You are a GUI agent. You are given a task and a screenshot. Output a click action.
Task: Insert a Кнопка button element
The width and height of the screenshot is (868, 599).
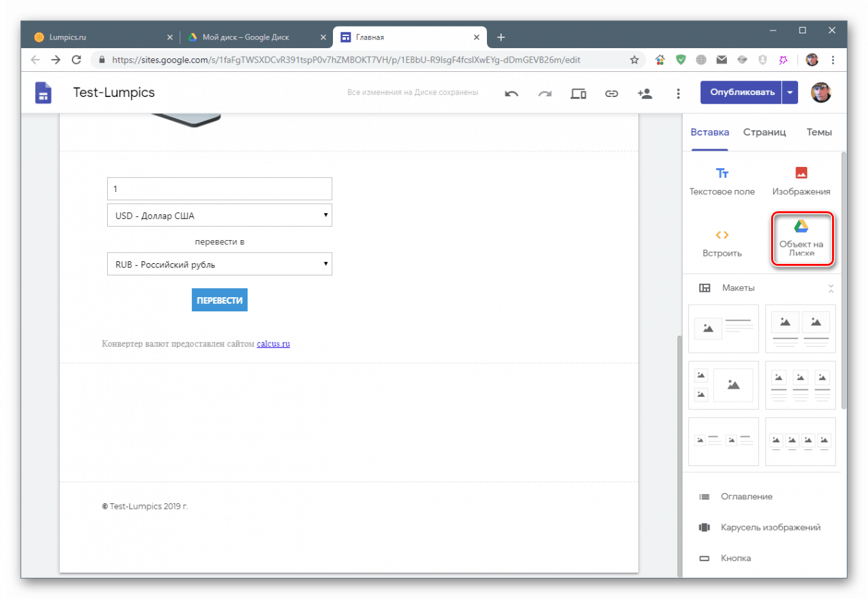(x=725, y=558)
